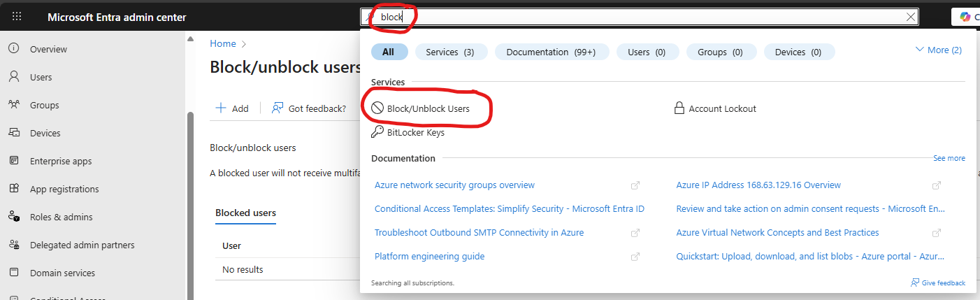
Task: Select the Groups icon in sidebar
Action: pyautogui.click(x=13, y=105)
